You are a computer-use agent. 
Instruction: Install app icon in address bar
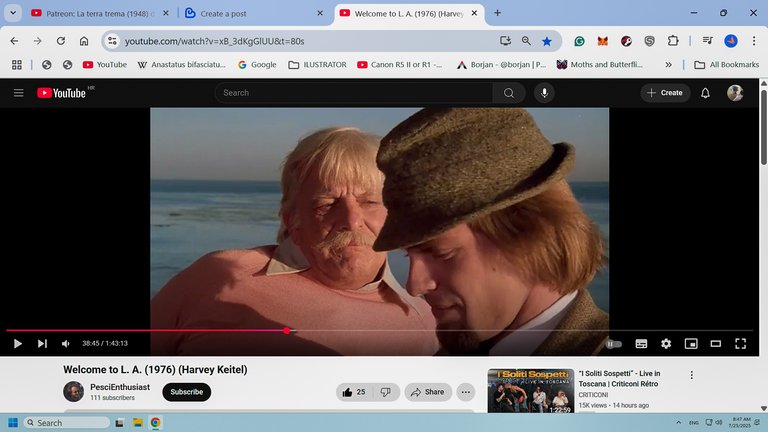[505, 41]
